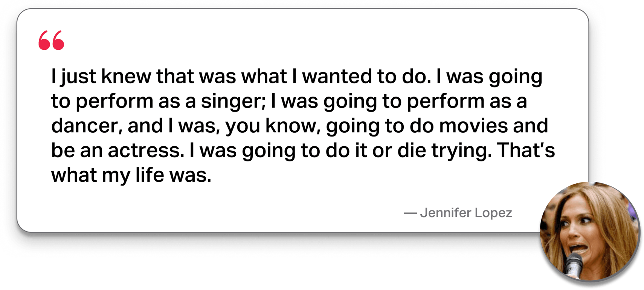The width and height of the screenshot is (644, 290).
Task: Open the circular profile photo thumbnail
Action: tap(591, 232)
